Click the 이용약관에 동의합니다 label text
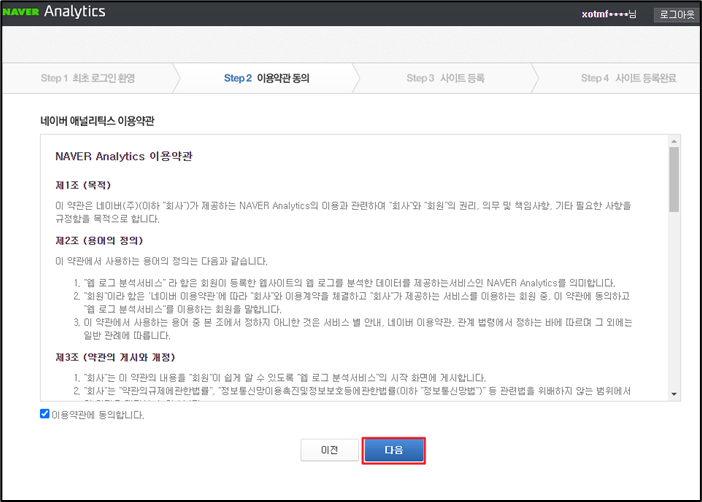Screen dimensions: 702x502 pyautogui.click(x=98, y=415)
